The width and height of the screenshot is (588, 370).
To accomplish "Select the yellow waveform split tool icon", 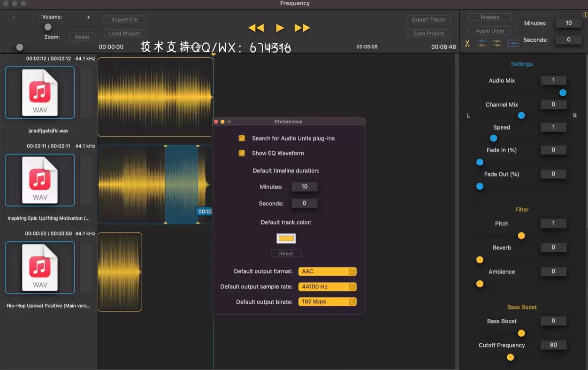I will point(497,43).
